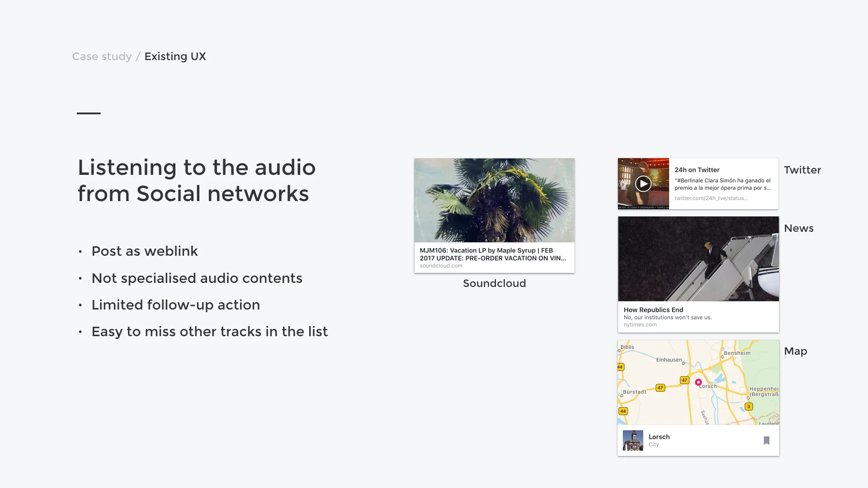Open the How Republics End news image
The height and width of the screenshot is (488, 868).
698,259
